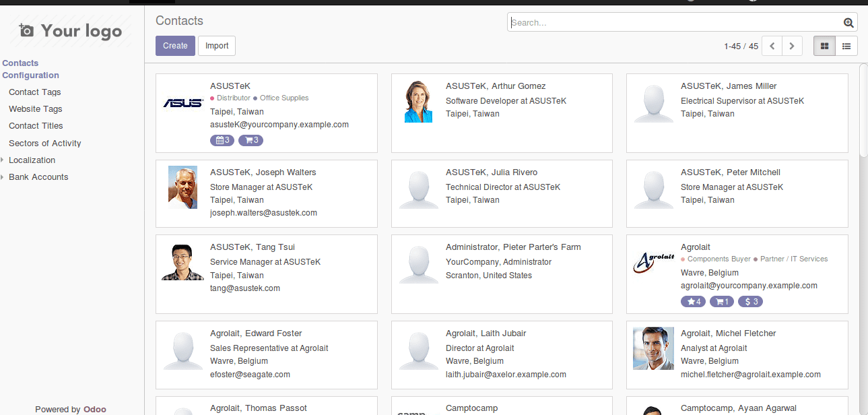Image resolution: width=868 pixels, height=415 pixels.
Task: Open the ASUSTeK company card title
Action: [x=230, y=86]
